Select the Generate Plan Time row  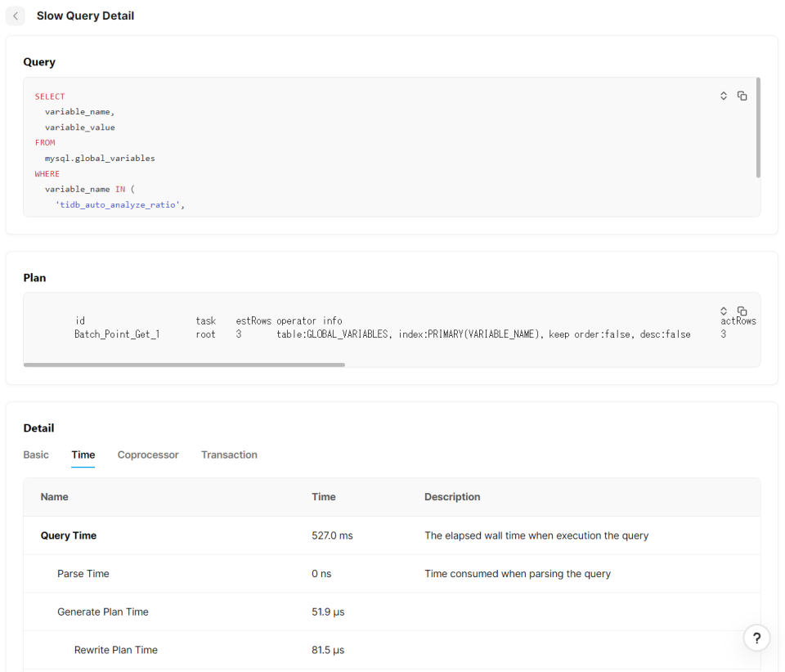tap(103, 612)
